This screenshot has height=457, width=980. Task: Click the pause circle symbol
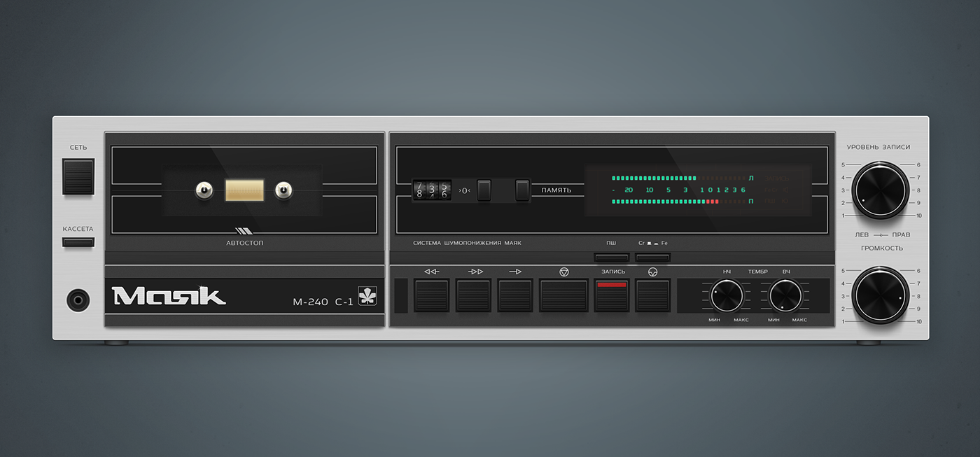tap(652, 272)
